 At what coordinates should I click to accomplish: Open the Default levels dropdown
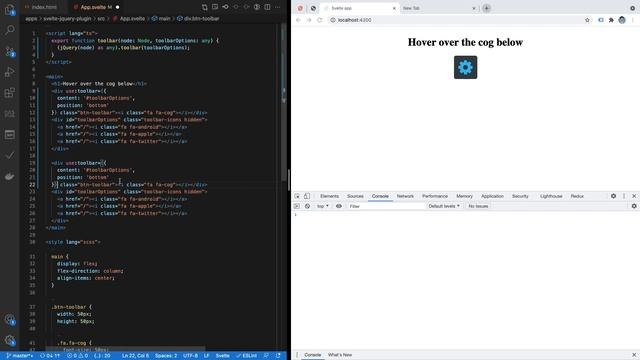tap(444, 206)
